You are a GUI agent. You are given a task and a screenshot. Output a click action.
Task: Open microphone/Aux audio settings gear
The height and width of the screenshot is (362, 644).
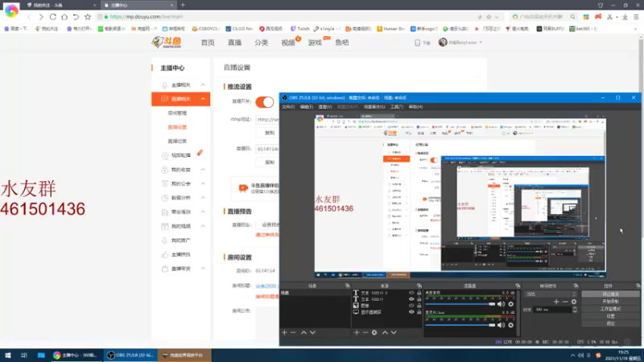(511, 325)
